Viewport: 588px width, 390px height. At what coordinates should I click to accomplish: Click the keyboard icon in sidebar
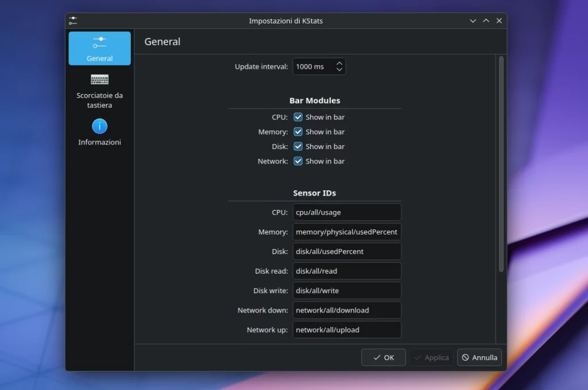click(99, 79)
